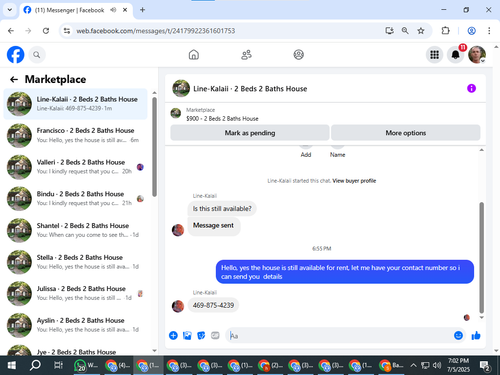Open the account profile picture menu
This screenshot has width=500, height=375.
477,55
